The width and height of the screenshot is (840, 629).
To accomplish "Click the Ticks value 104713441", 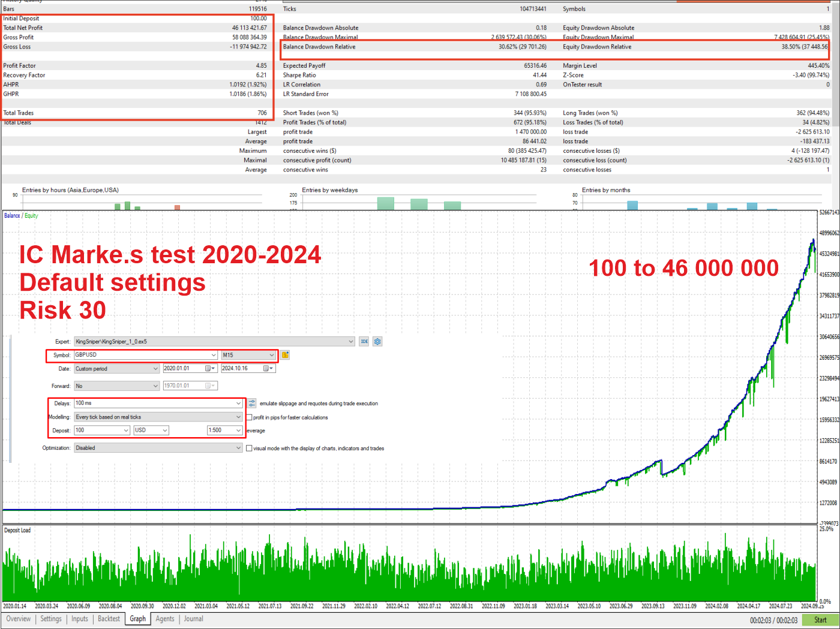I will [x=533, y=9].
